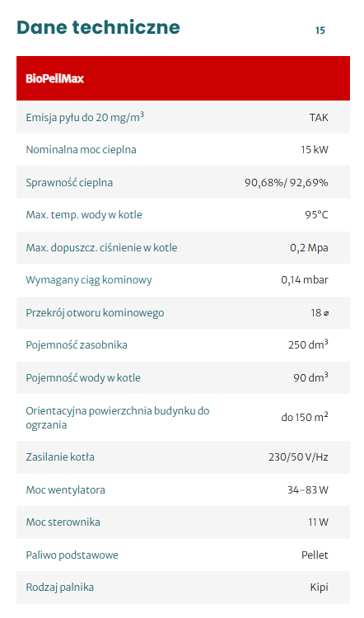Click the diameter symbol next to 18
Screen dimensions: 364x618
[326, 313]
